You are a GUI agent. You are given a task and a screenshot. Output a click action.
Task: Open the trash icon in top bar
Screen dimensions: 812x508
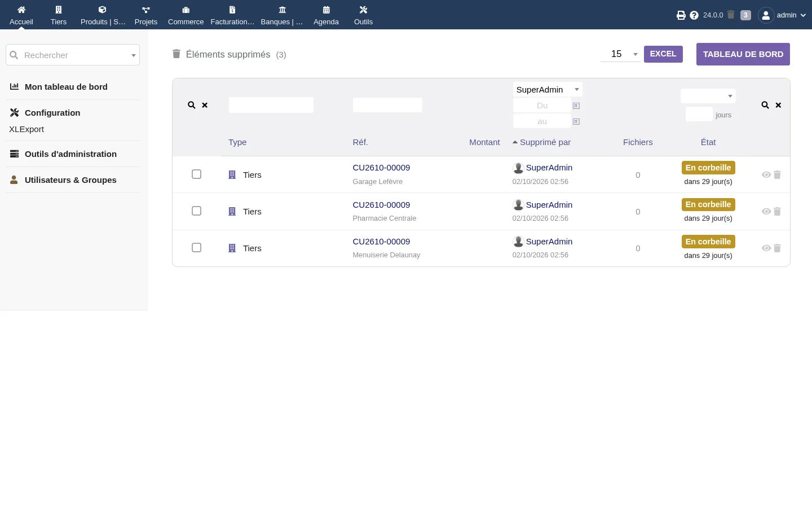pyautogui.click(x=731, y=15)
